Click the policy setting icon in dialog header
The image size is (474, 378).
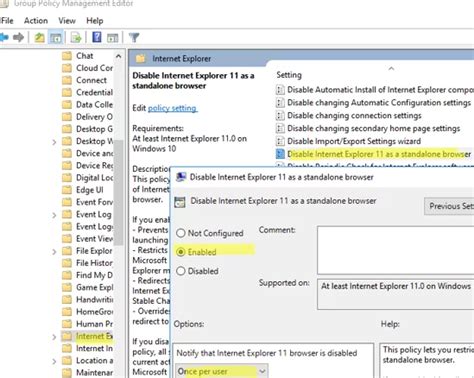180,202
